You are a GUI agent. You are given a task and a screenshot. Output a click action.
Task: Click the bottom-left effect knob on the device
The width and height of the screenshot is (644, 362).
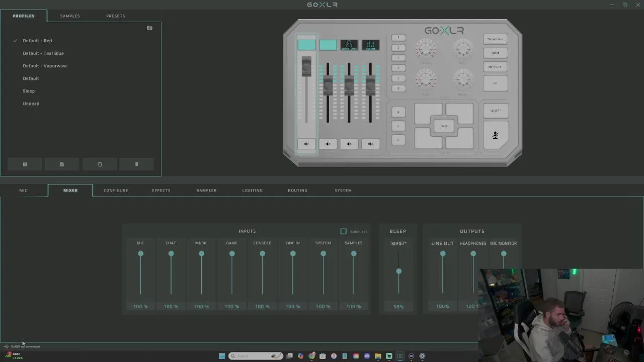point(426,79)
